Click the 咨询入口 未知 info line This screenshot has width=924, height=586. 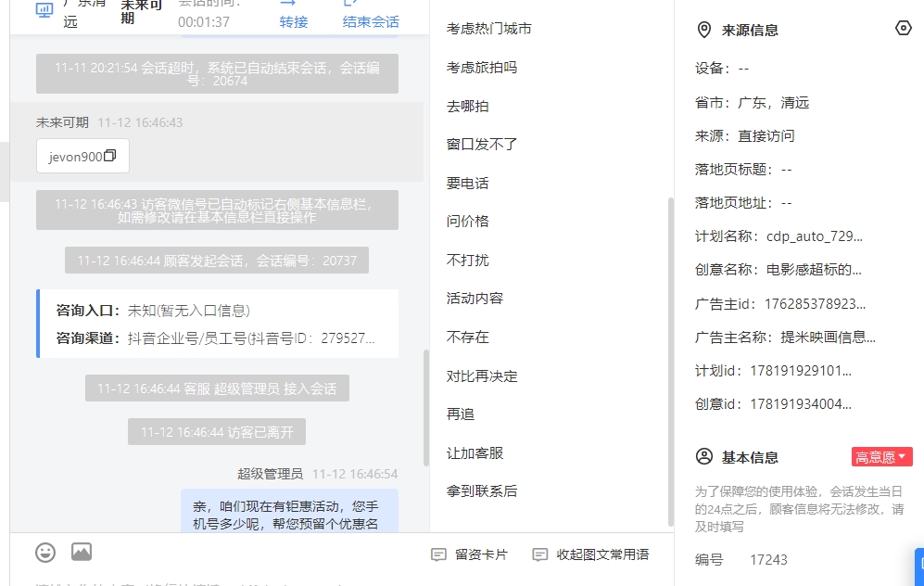(153, 311)
